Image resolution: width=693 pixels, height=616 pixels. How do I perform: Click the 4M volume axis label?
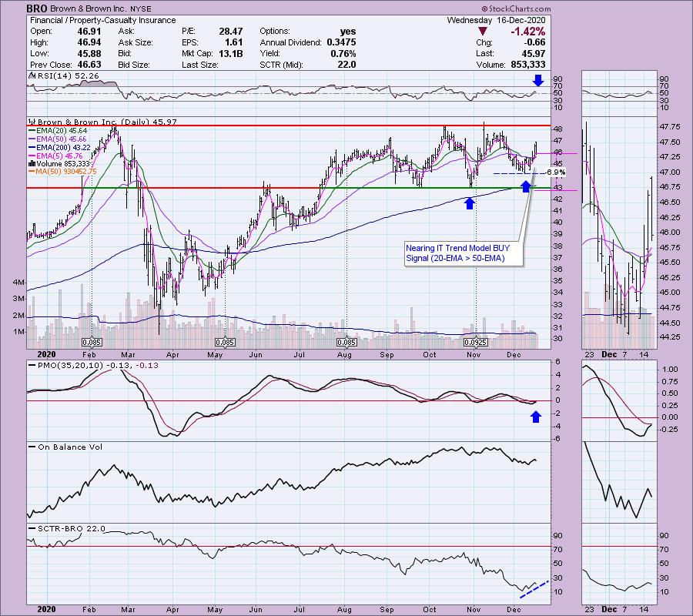[x=19, y=283]
